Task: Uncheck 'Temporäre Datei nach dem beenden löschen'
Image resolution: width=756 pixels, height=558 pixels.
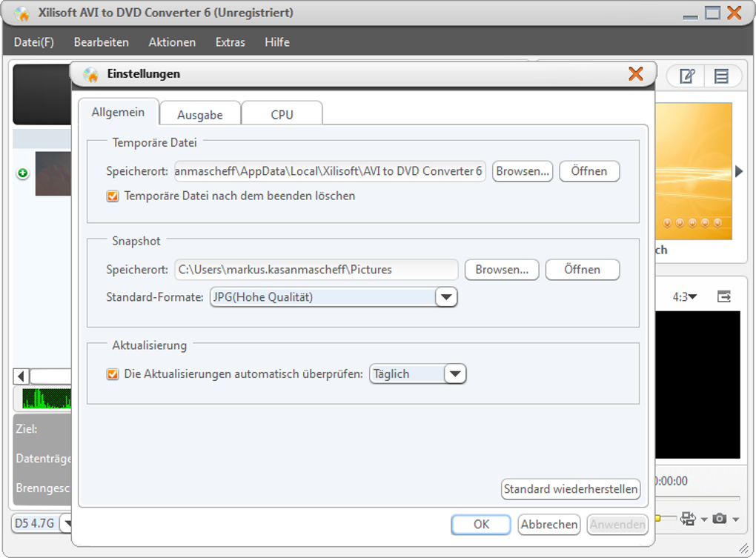Action: (113, 196)
